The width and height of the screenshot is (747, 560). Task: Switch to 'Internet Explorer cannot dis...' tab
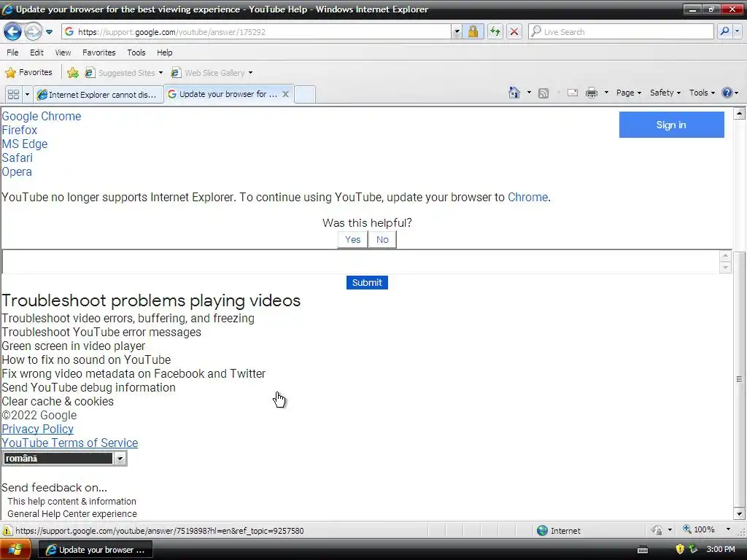coord(98,94)
